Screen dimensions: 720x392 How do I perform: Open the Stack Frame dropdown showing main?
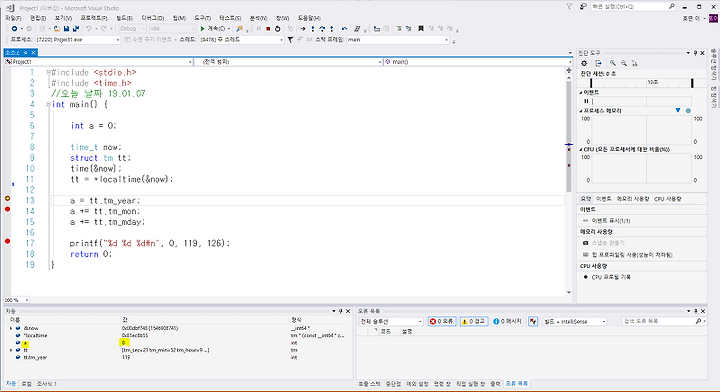click(398, 40)
